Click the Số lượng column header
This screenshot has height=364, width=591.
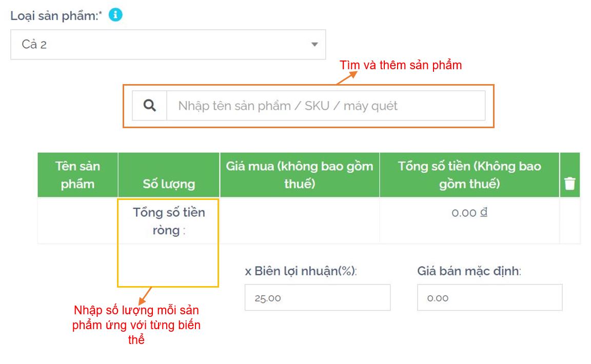point(169,184)
